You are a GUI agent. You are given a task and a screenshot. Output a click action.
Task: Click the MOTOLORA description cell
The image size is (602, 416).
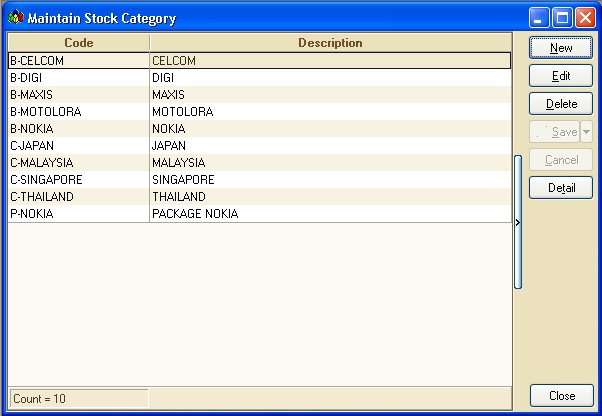coord(330,112)
